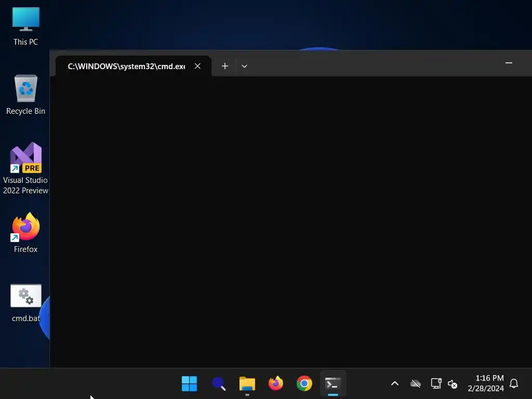Viewport: 532px width, 399px height.
Task: Minimize the Terminal window
Action: pos(509,63)
